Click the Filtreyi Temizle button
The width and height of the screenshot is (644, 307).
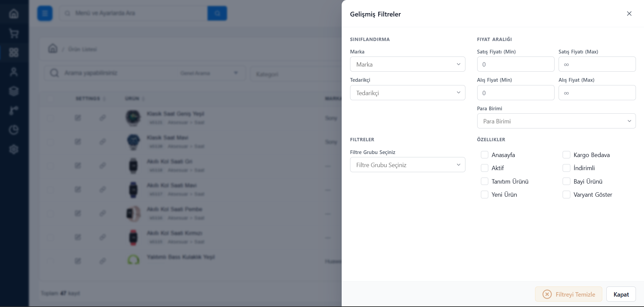[x=569, y=294]
